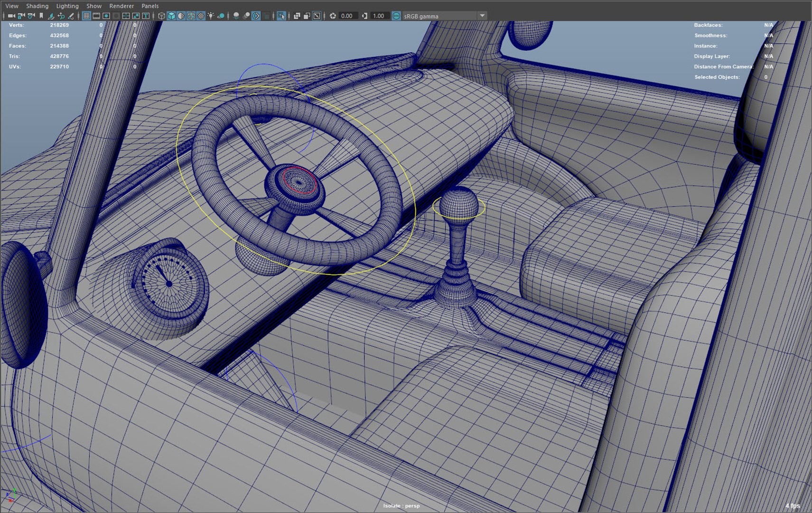Image resolution: width=812 pixels, height=513 pixels.
Task: Toggle Smooth Shade All mode
Action: pos(171,16)
